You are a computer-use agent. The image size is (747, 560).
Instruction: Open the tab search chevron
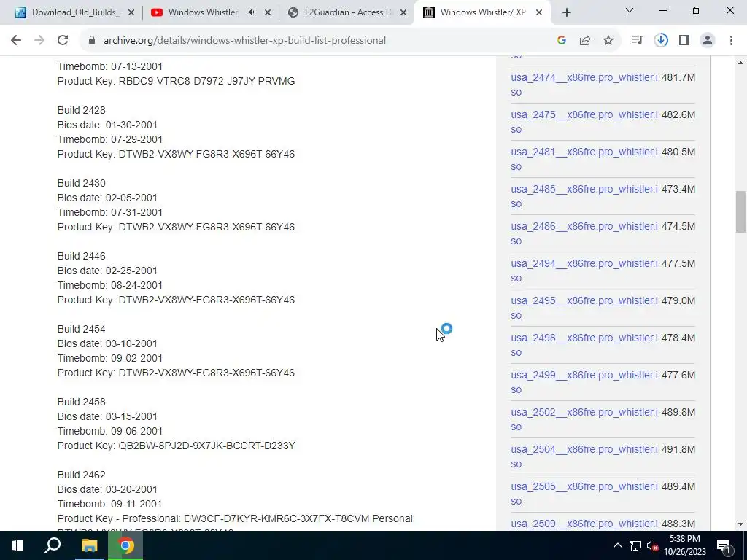(630, 10)
